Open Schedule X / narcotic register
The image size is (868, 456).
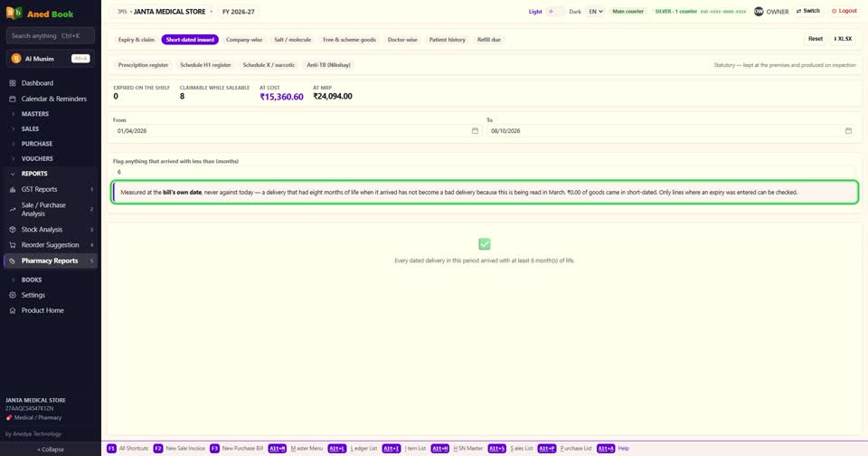click(269, 65)
